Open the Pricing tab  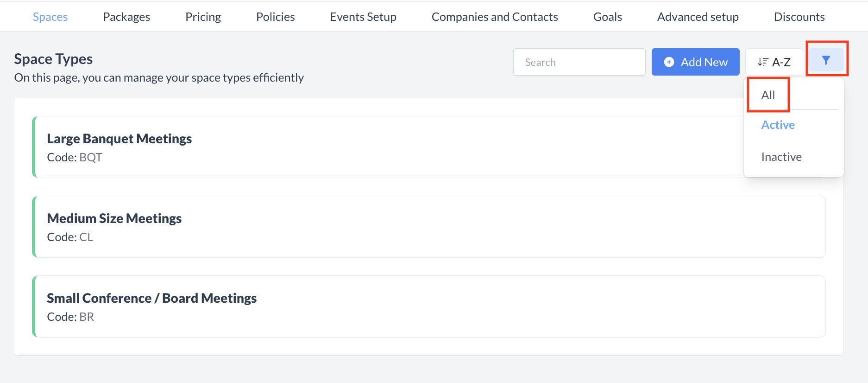coord(203,17)
